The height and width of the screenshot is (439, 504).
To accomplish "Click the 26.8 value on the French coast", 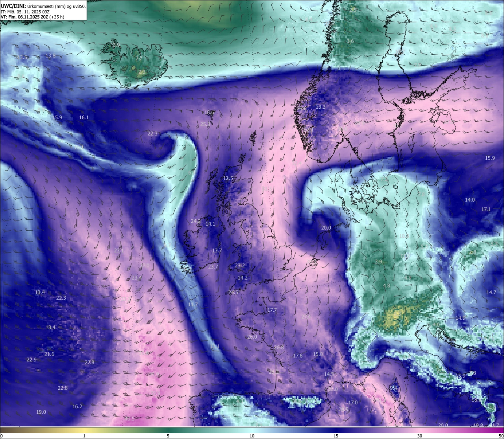I will 279,347.
